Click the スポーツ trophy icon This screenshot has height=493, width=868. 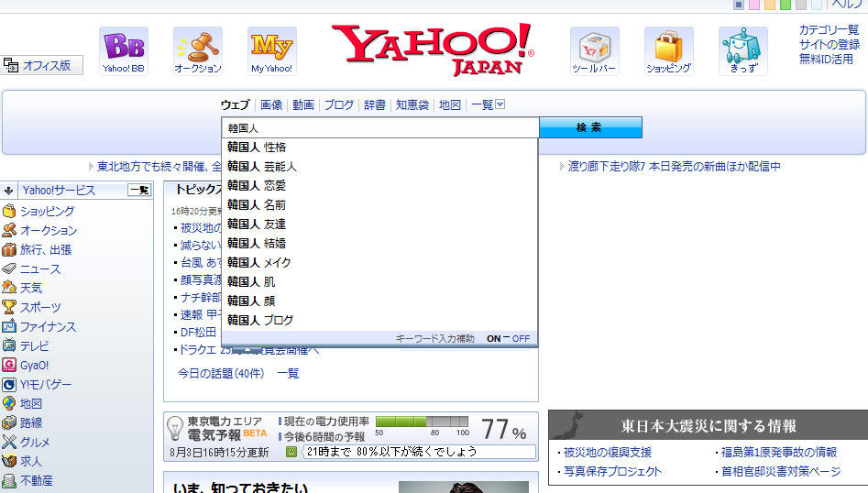pos(9,307)
